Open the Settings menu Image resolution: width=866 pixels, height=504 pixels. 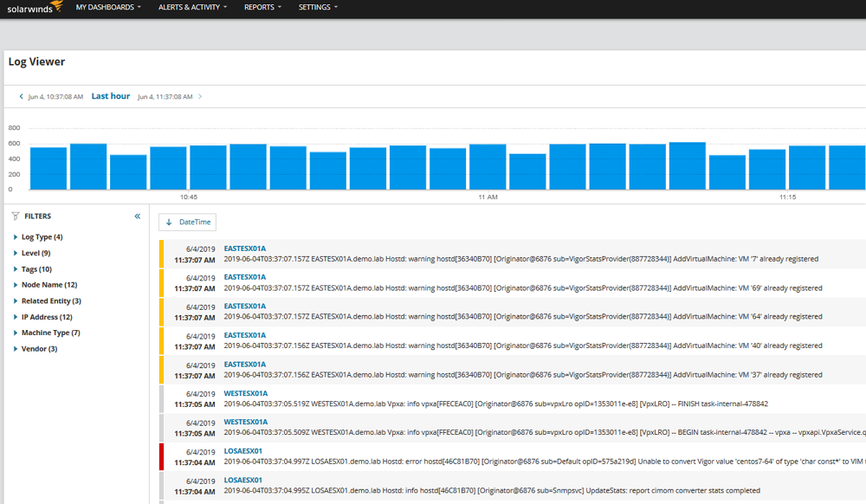(318, 7)
